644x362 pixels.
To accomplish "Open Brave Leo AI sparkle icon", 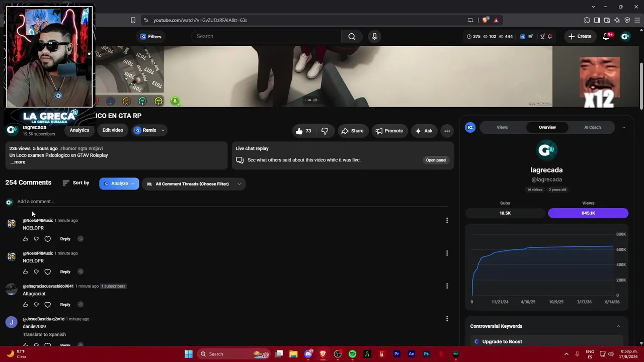I will [x=617, y=20].
